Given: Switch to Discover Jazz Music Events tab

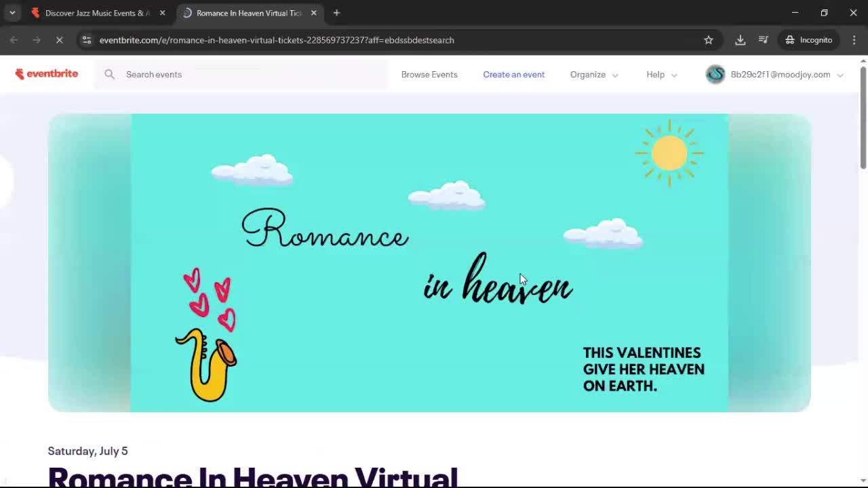Looking at the screenshot, I should [98, 13].
